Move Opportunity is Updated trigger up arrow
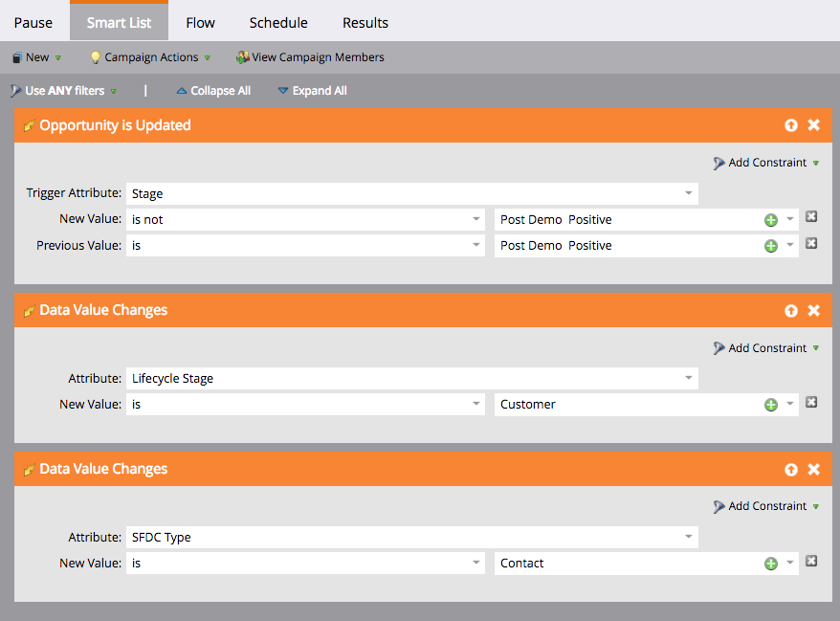 pos(791,125)
